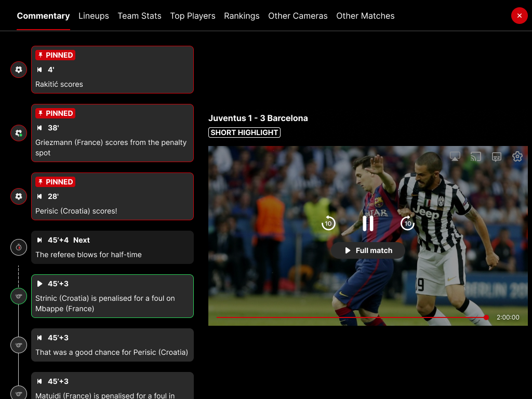
Task: Open the Rakitić scores commentary card
Action: [x=112, y=70]
